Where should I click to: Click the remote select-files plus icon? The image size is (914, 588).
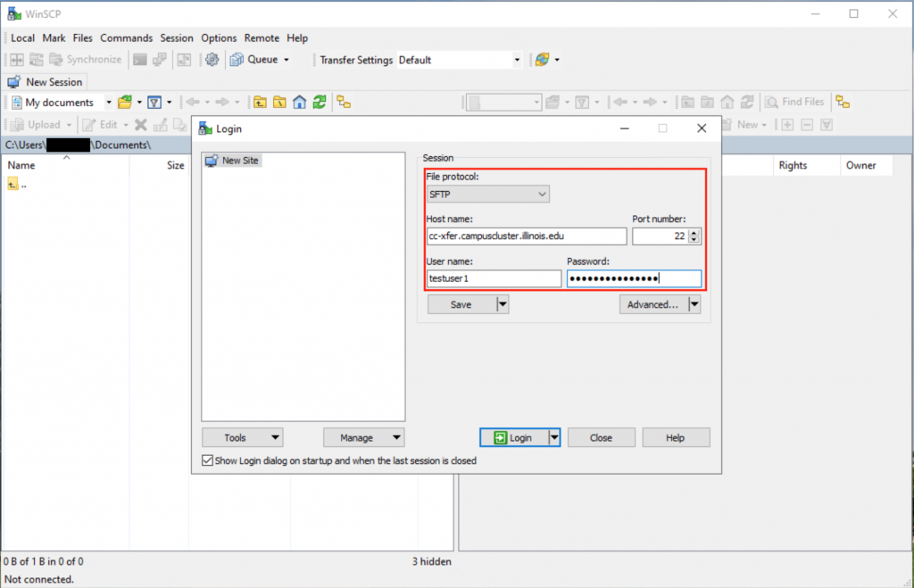[x=787, y=125]
